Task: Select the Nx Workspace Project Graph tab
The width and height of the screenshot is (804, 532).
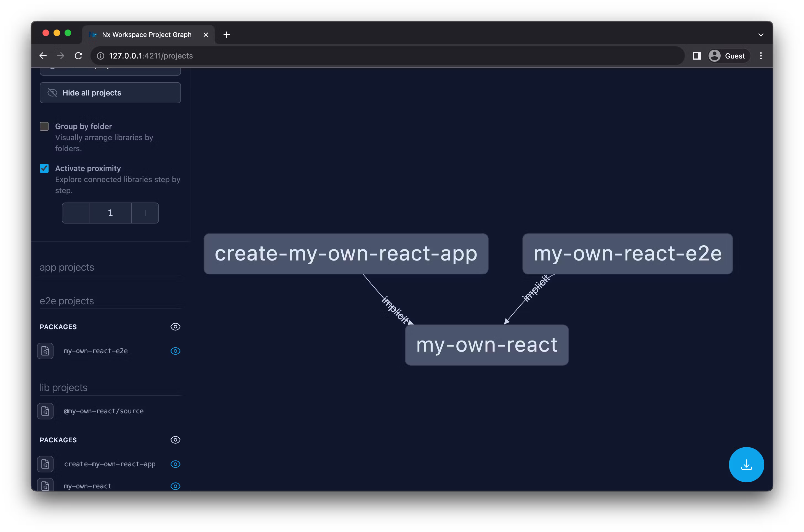Action: 147,34
